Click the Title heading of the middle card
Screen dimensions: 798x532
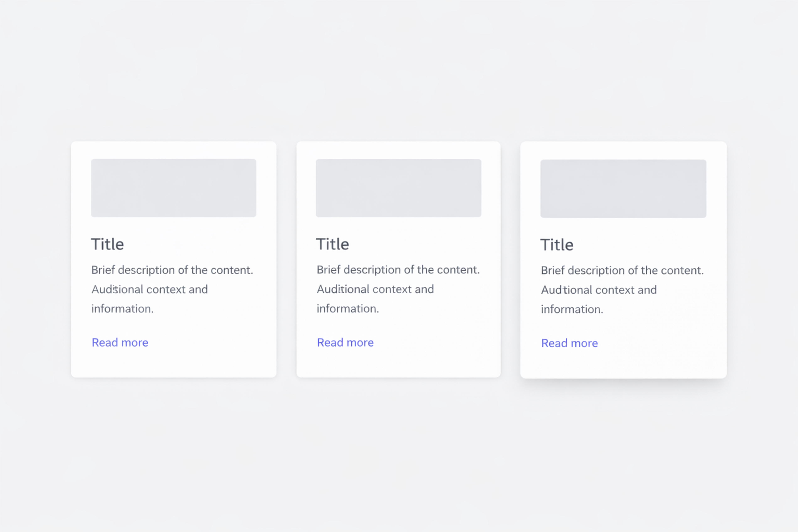332,244
